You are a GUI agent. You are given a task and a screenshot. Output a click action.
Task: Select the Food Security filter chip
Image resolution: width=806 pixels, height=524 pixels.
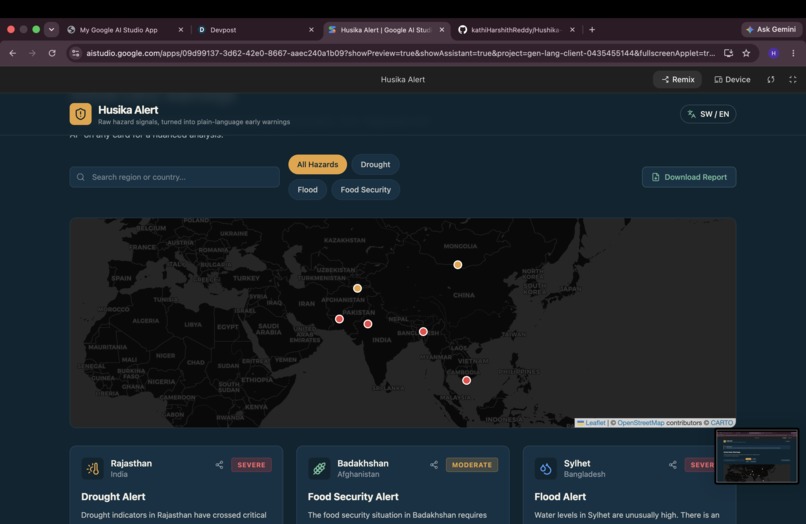click(x=365, y=190)
